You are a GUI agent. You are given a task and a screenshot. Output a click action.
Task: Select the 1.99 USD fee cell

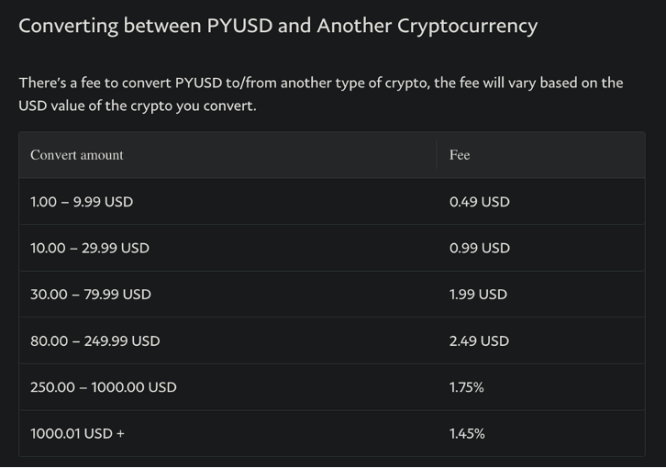click(x=479, y=295)
